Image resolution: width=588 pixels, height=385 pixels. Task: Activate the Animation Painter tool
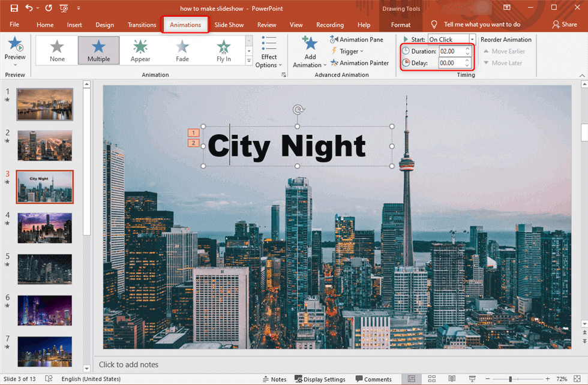point(359,63)
